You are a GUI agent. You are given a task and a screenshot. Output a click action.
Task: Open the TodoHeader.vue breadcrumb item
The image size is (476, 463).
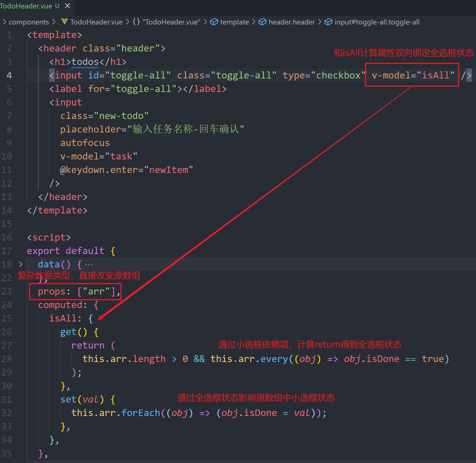[x=96, y=22]
